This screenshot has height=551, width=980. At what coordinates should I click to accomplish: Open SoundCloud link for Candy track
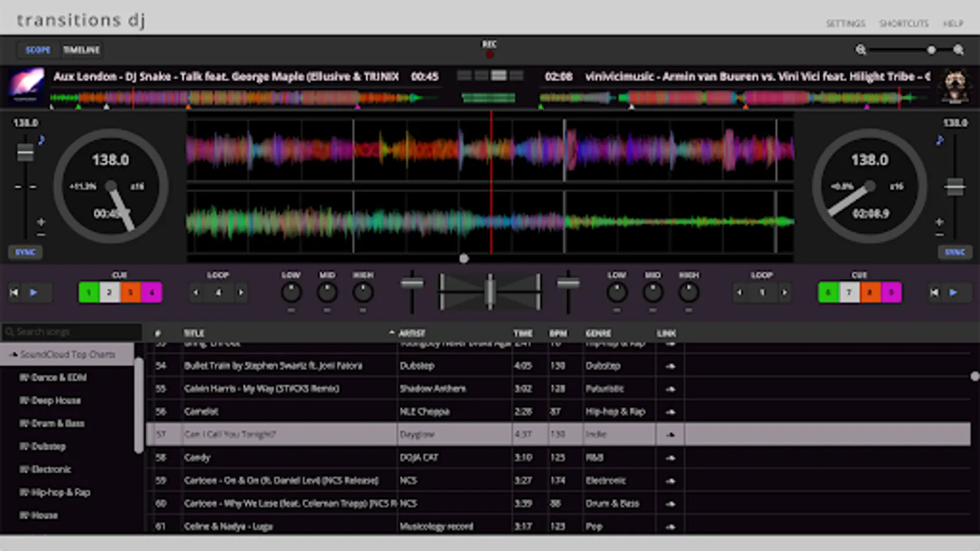[x=670, y=457]
